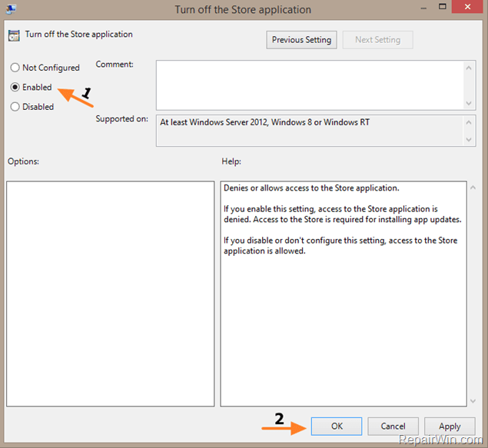This screenshot has width=488, height=448.
Task: Click the Help pane scroll up arrow
Action: [473, 187]
